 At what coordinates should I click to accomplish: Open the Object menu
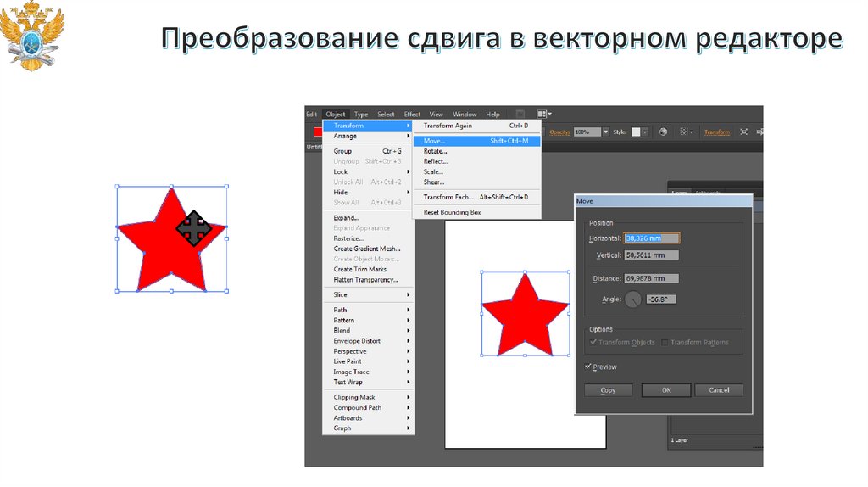pos(336,115)
